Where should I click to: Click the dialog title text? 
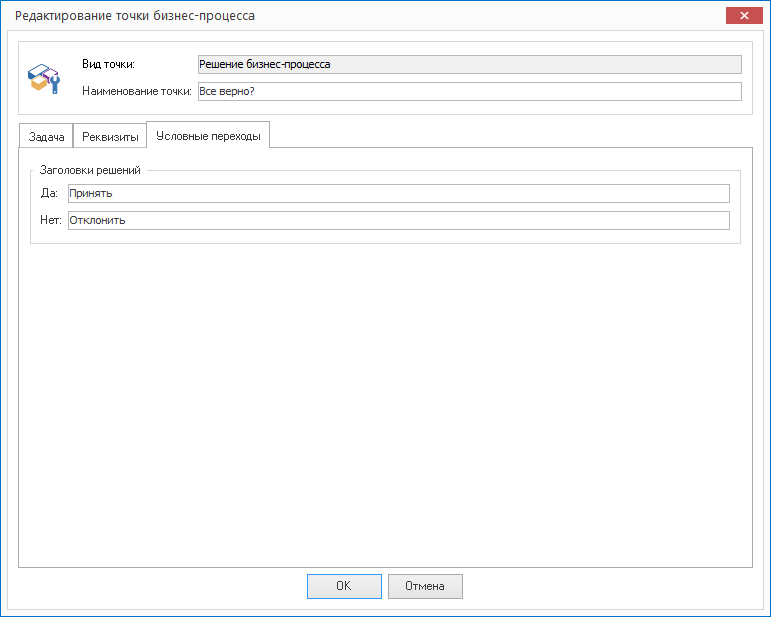coord(135,16)
